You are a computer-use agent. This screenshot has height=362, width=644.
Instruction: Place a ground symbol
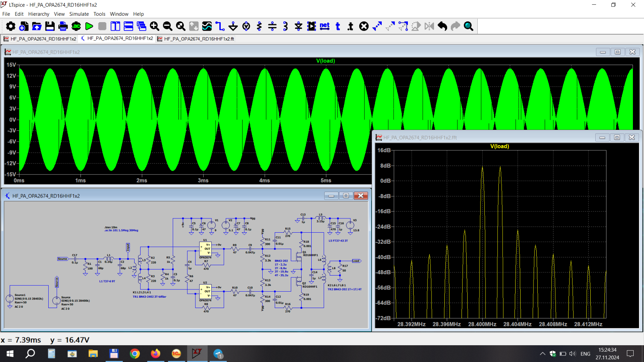233,26
